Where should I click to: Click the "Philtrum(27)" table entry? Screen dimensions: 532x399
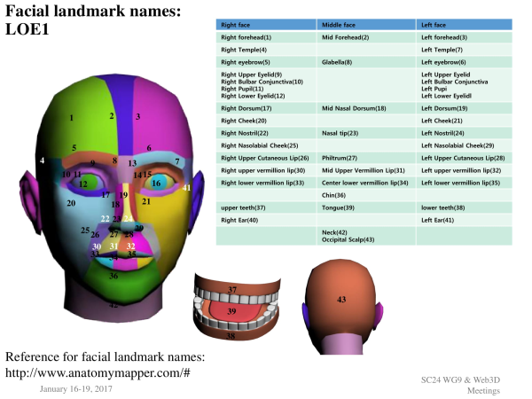click(339, 157)
